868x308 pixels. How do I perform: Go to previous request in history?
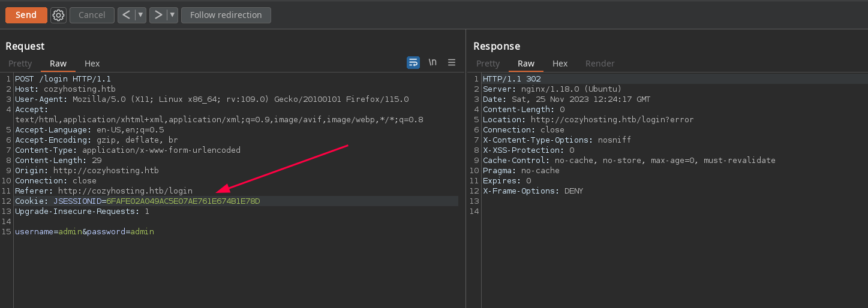[125, 15]
